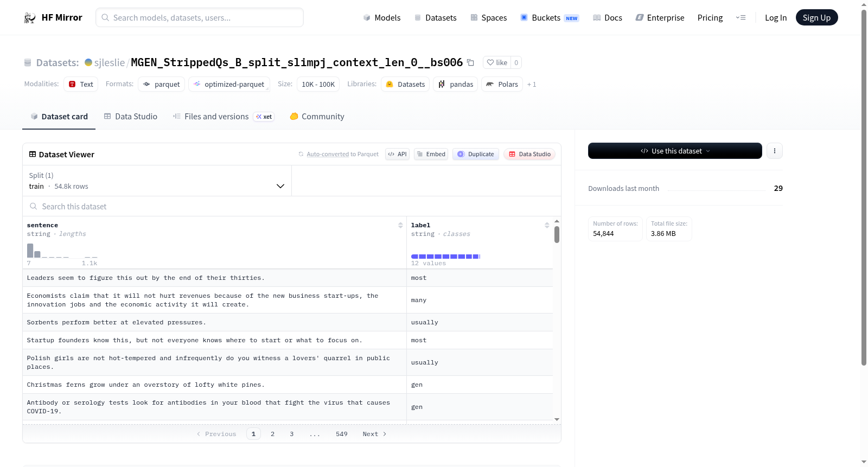The image size is (868, 467).
Task: Open the Datasets menu item
Action: point(435,18)
